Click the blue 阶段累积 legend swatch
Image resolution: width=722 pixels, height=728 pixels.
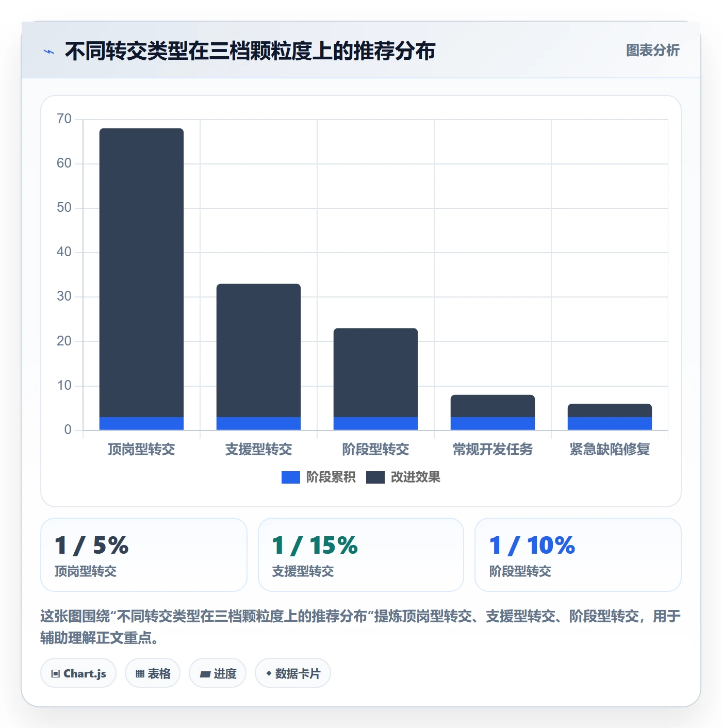click(291, 477)
